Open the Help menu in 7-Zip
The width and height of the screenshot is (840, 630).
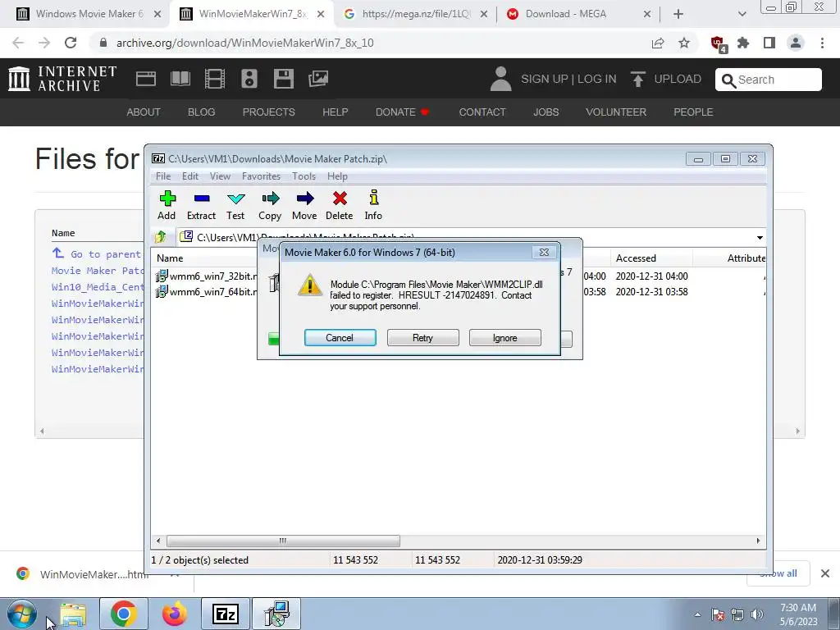[x=337, y=176]
